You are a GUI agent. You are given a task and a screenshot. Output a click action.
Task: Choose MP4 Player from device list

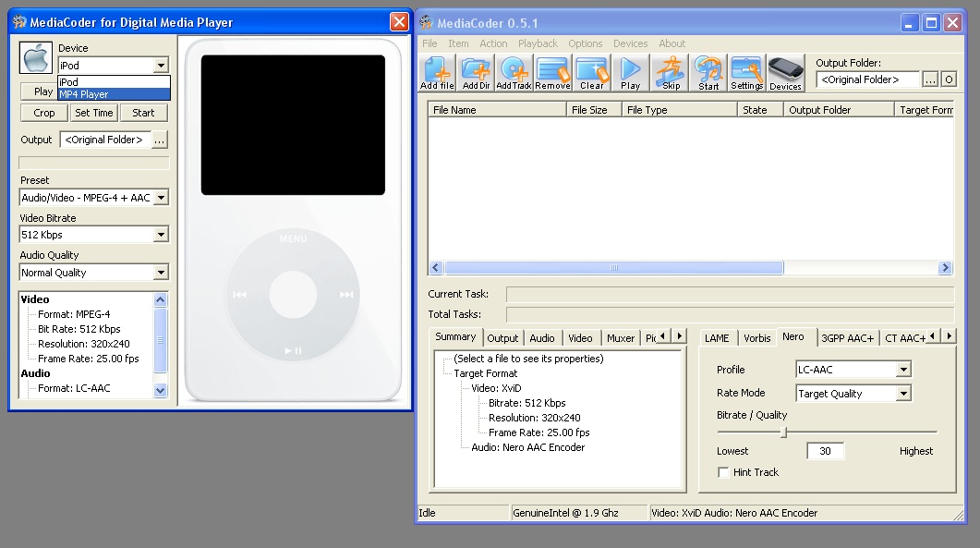(114, 94)
